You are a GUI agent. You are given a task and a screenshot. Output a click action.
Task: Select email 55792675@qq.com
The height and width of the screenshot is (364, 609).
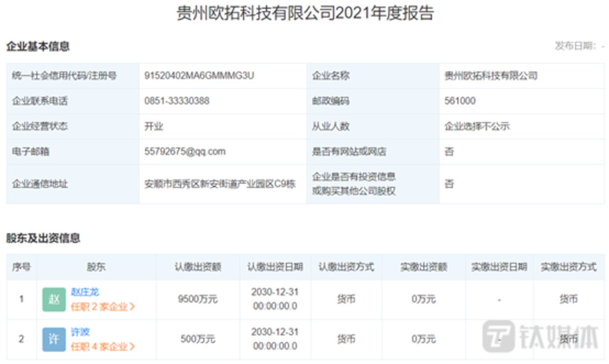point(185,152)
